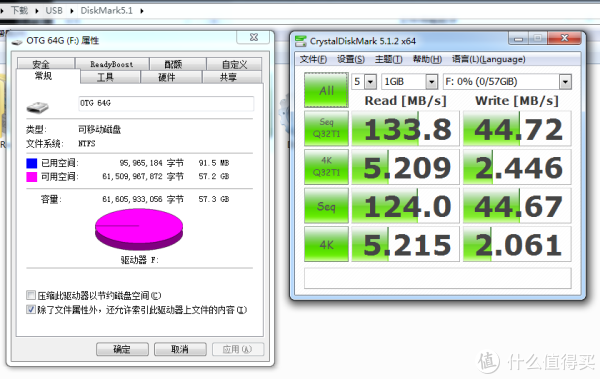This screenshot has width=600, height=379.
Task: Run the All benchmark tests button
Action: tap(326, 90)
